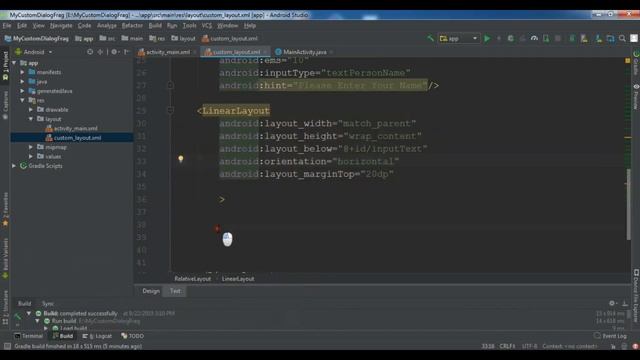Screen dimensions: 640x360
Task: Toggle tool window quick-access icon in status bar
Action: [7, 346]
